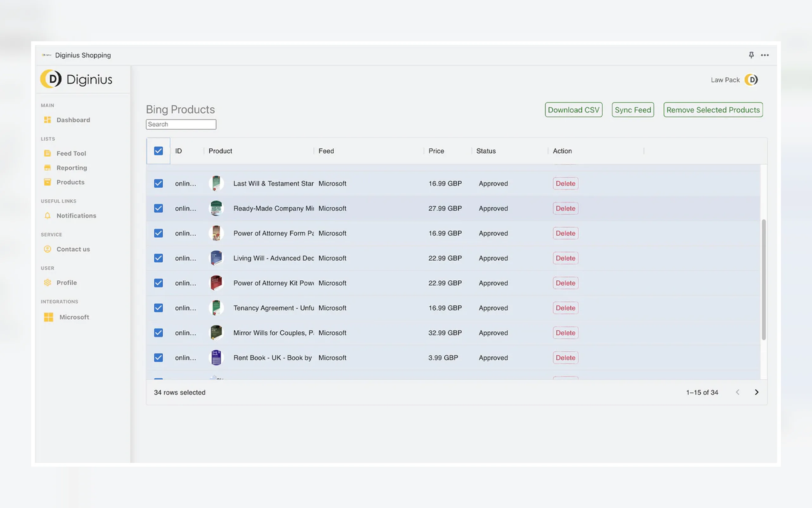Uncheck the Power of Attorney Form Pack row

point(158,233)
